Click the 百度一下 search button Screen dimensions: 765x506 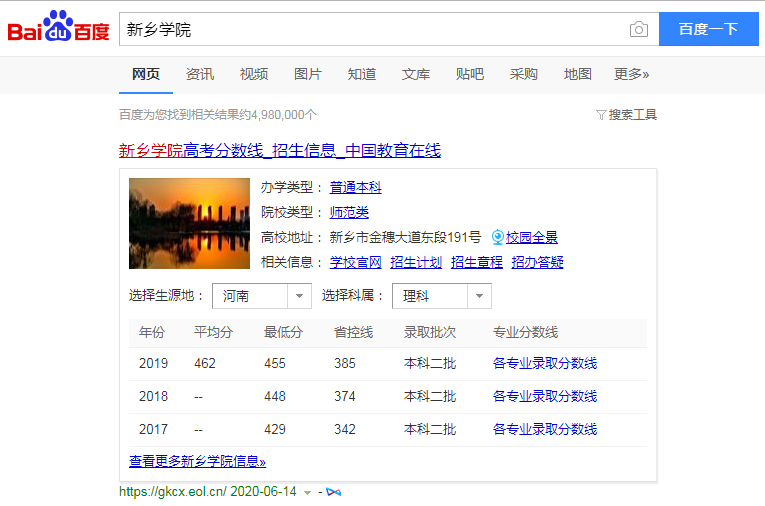[x=708, y=29]
